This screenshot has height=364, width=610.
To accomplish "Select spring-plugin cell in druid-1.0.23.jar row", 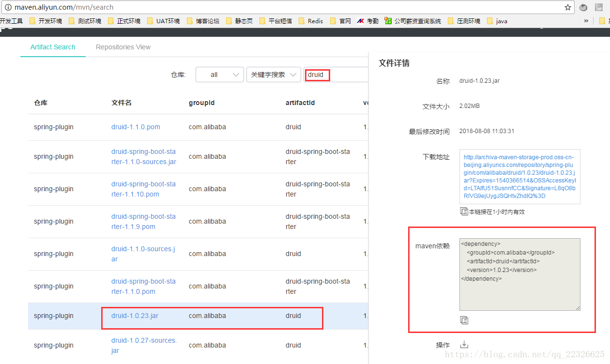I will [54, 316].
